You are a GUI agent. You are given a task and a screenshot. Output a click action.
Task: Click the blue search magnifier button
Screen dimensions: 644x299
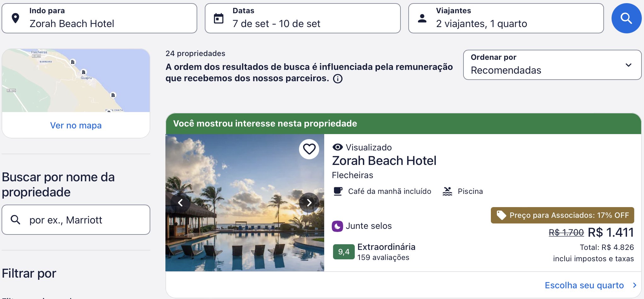(626, 18)
